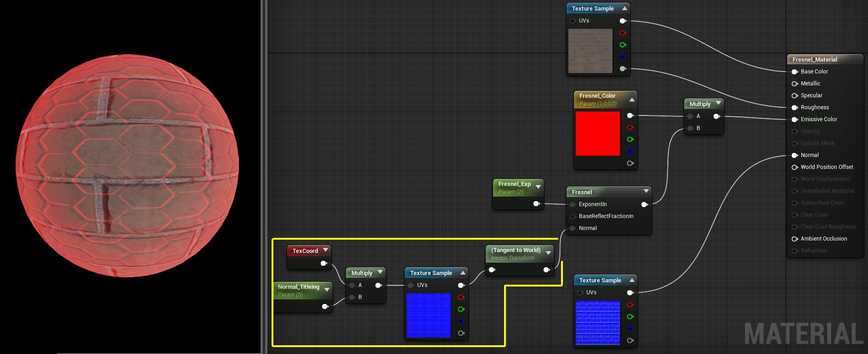Expand the Normal_Titleing node arrow

coord(327,290)
